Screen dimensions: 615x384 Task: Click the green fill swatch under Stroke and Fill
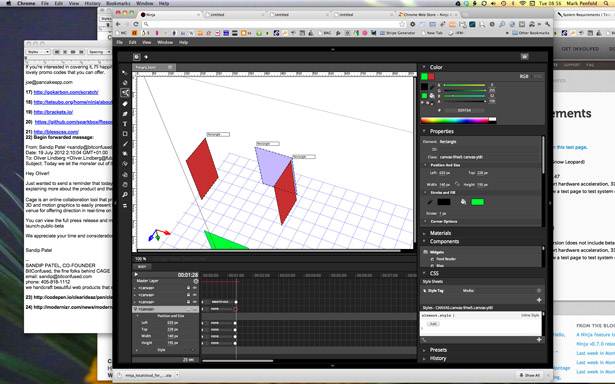pos(477,202)
